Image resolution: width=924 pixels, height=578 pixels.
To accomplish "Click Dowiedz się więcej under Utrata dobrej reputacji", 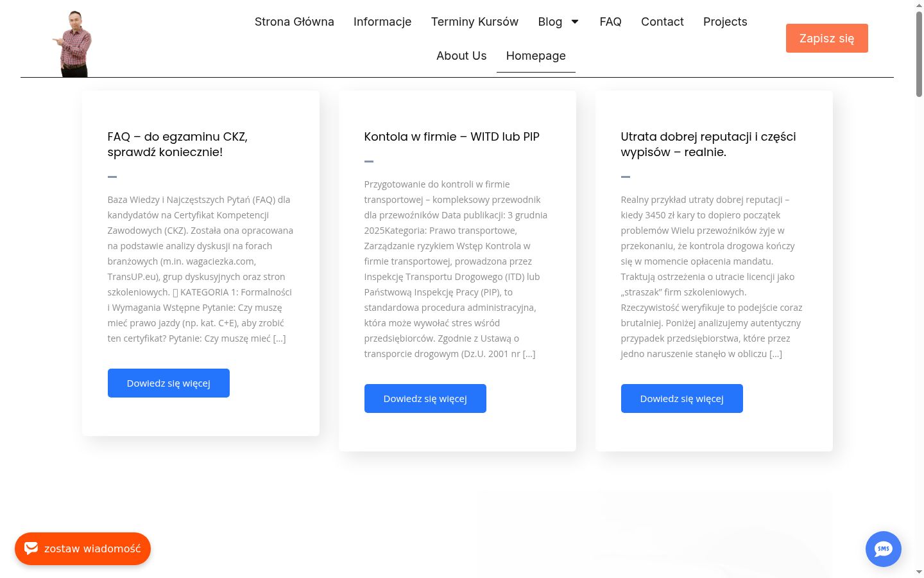I will click(682, 399).
